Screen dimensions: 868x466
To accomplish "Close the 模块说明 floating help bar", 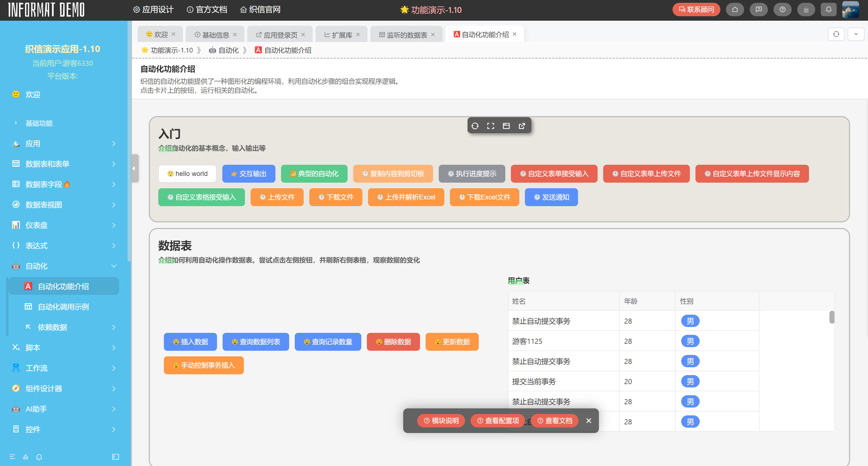I will pos(588,420).
